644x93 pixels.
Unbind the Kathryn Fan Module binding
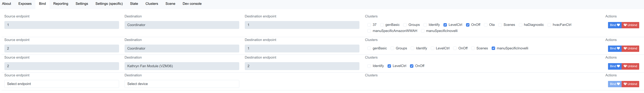[x=630, y=66]
